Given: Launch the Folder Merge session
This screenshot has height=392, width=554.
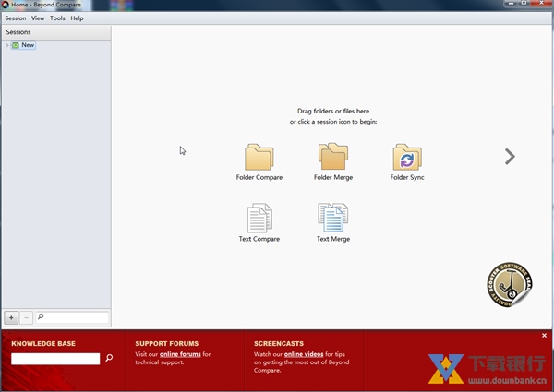Looking at the screenshot, I should (x=332, y=157).
